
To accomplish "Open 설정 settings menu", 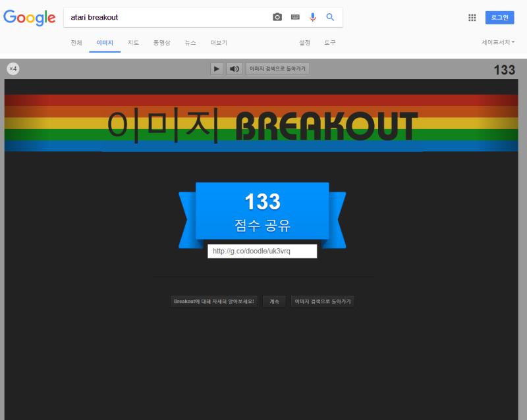I will 305,43.
